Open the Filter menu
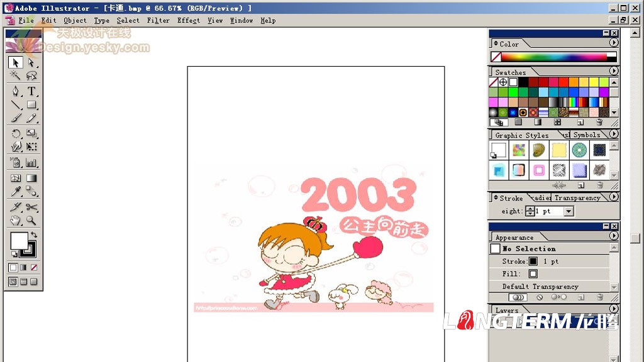The width and height of the screenshot is (644, 362). (158, 20)
